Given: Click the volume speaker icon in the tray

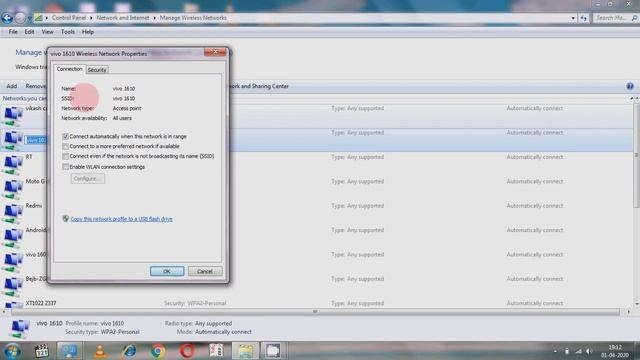Looking at the screenshot, I should (x=589, y=351).
